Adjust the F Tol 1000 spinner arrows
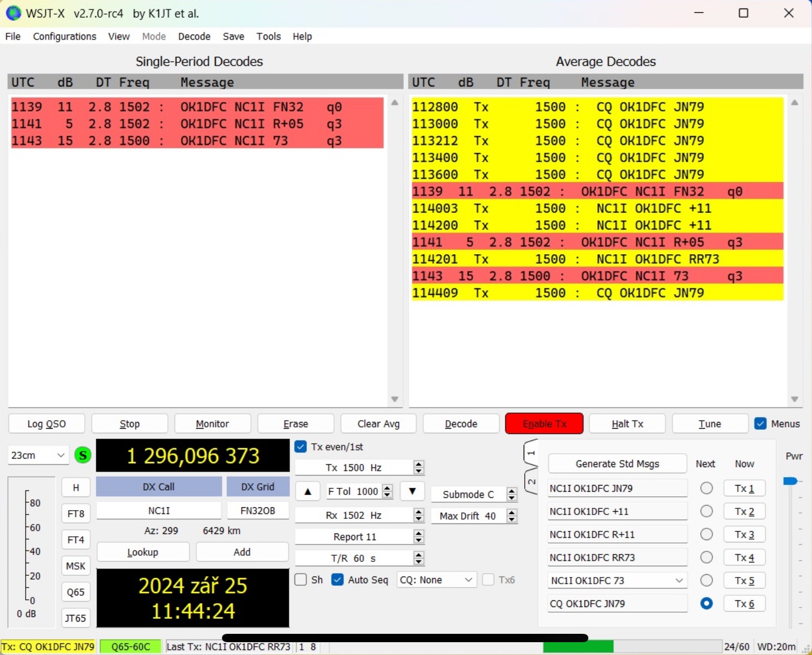 388,491
